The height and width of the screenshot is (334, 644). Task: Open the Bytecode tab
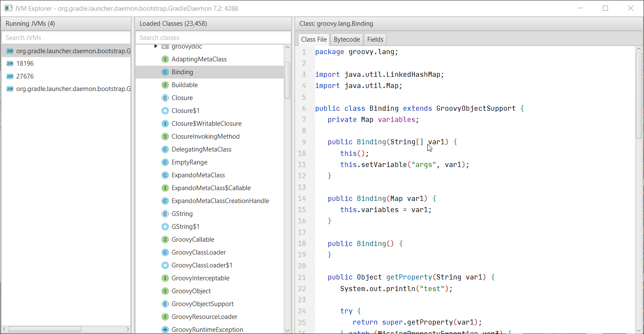[347, 39]
